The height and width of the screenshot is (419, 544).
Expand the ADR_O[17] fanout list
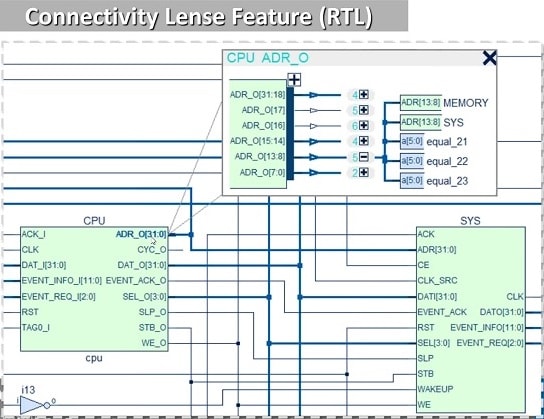coord(364,110)
